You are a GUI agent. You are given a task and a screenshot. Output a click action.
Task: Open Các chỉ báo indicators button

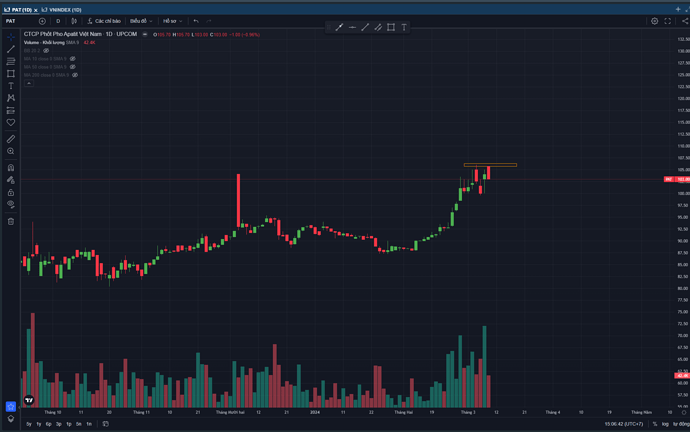click(x=104, y=21)
